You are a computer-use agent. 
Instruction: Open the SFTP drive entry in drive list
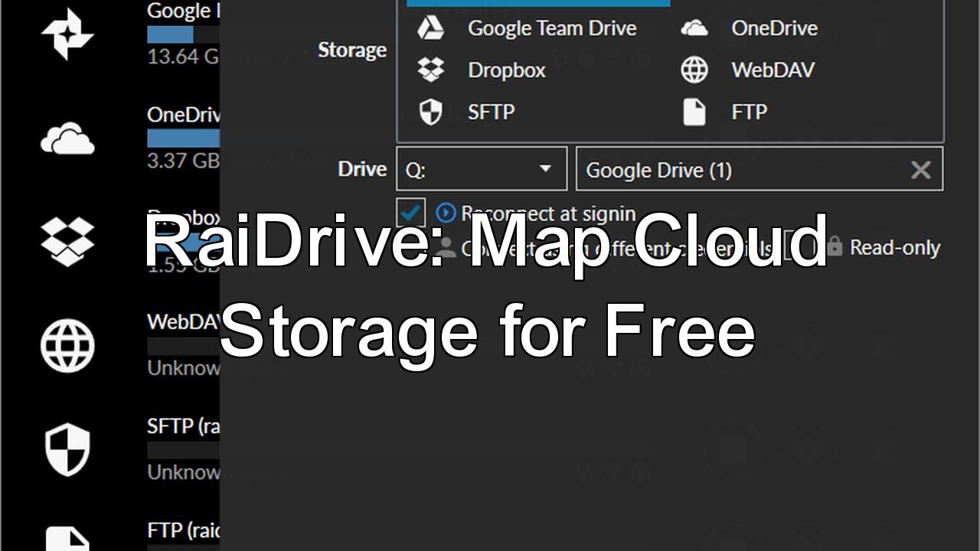point(183,426)
